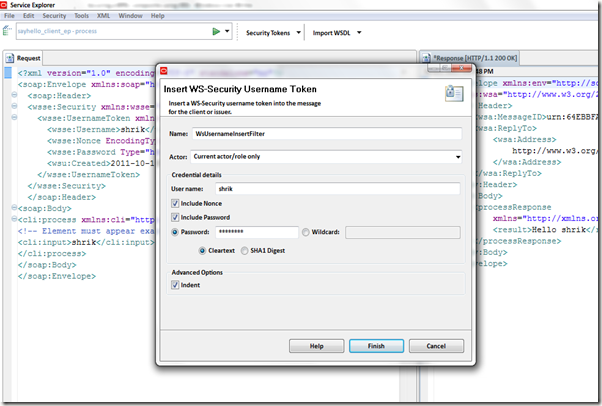Click the Response tab document icon
The width and height of the screenshot is (602, 406).
click(426, 58)
